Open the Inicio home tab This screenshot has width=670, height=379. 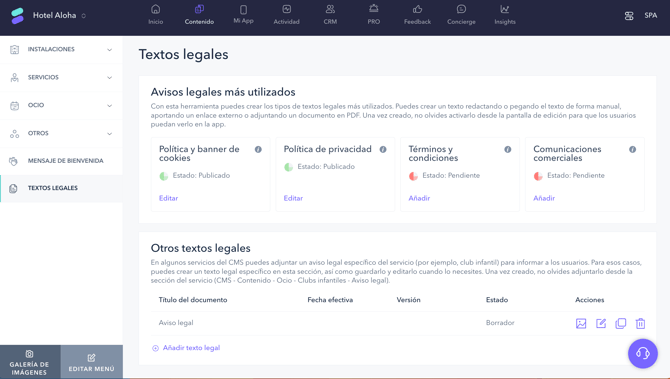click(156, 15)
